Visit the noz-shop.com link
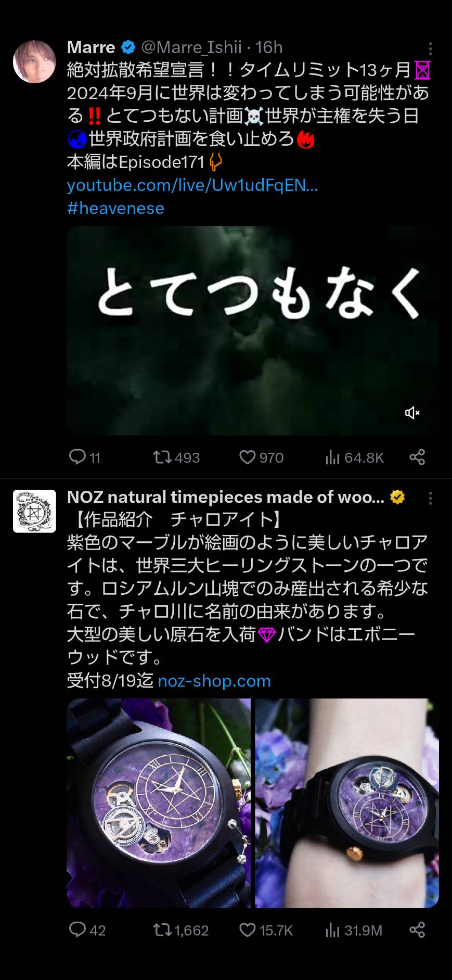Screen dimensions: 452x980 [214, 681]
